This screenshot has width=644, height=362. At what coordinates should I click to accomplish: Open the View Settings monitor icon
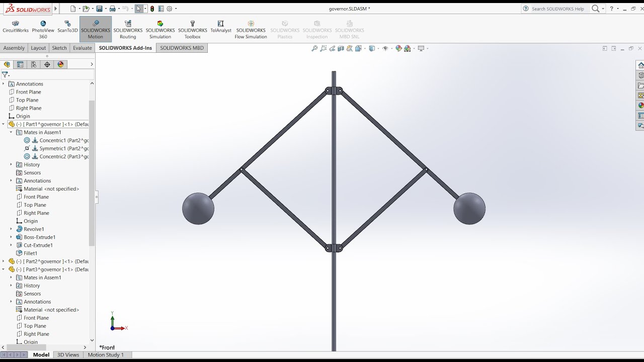pyautogui.click(x=421, y=48)
